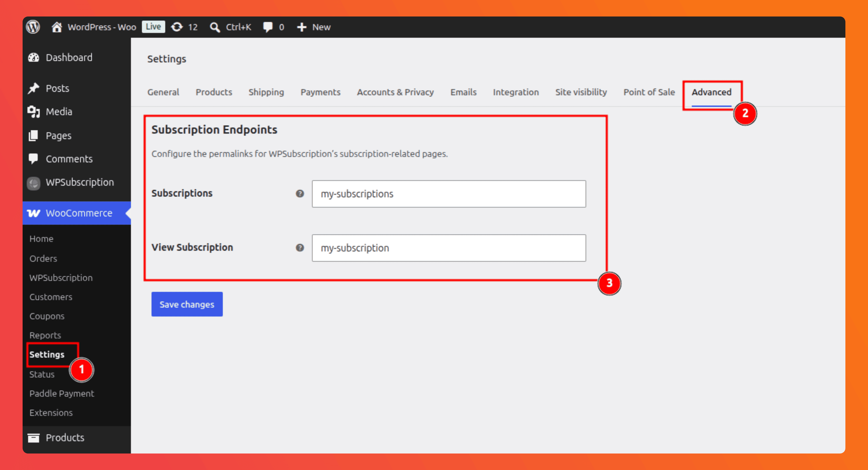Open the Integration tab

point(516,92)
